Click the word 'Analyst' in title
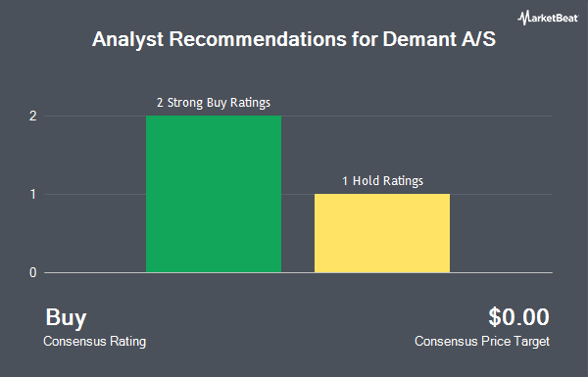Screen dimensions: 588x377 [x=127, y=40]
